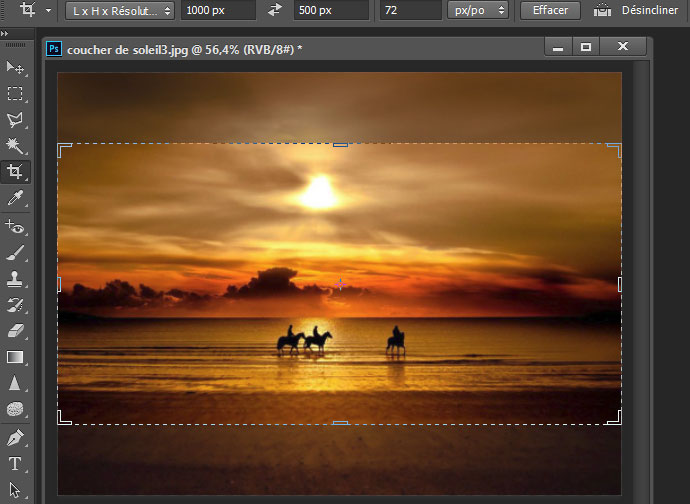Select the Rectangular Marquee tool
690x504 pixels.
tap(15, 94)
